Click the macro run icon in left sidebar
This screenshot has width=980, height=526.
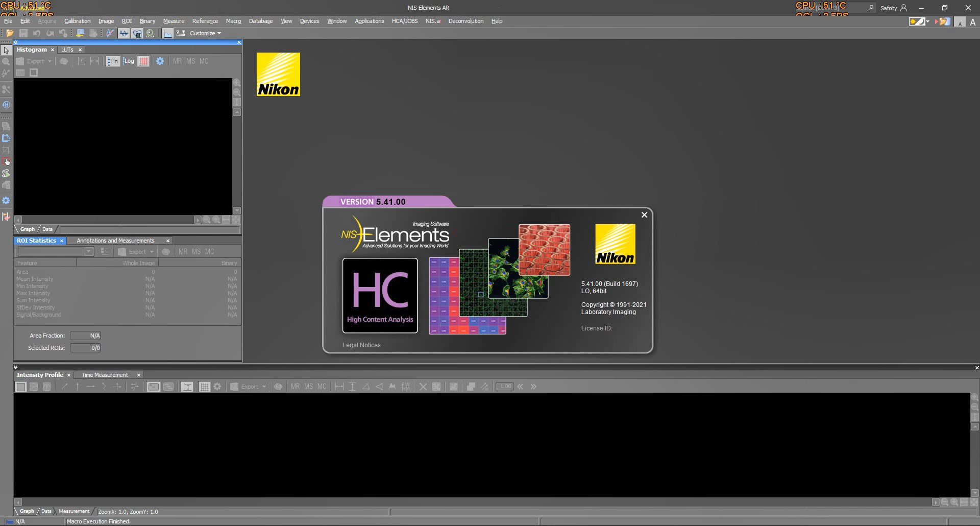[x=6, y=174]
